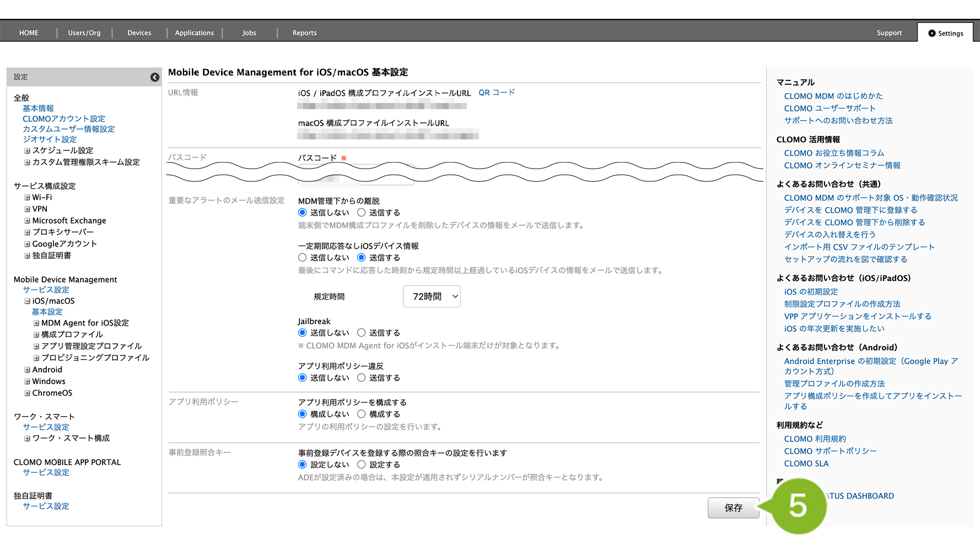This screenshot has height=551, width=980.
Task: Expand the スケジュール設定 tree item
Action: click(27, 150)
